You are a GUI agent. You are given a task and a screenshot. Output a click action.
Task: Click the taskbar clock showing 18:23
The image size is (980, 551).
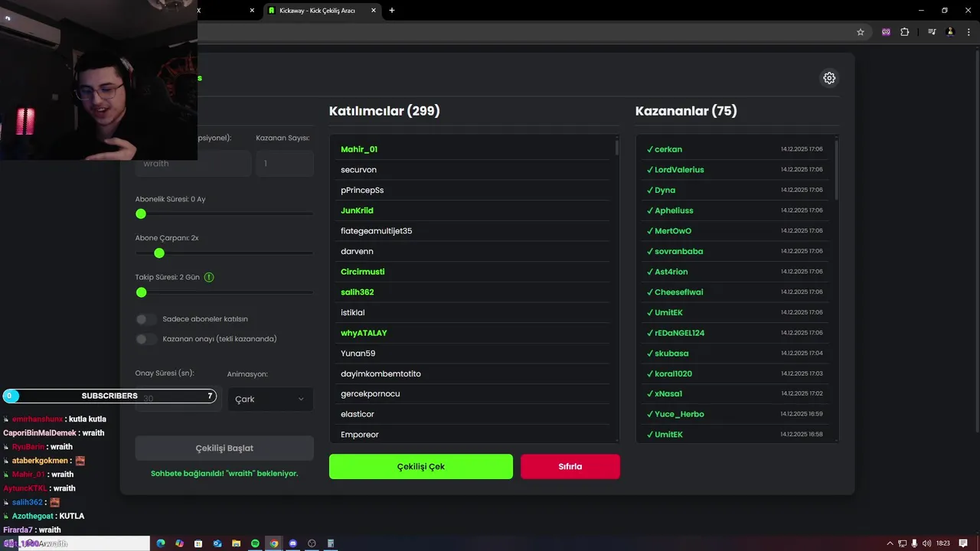(x=943, y=543)
